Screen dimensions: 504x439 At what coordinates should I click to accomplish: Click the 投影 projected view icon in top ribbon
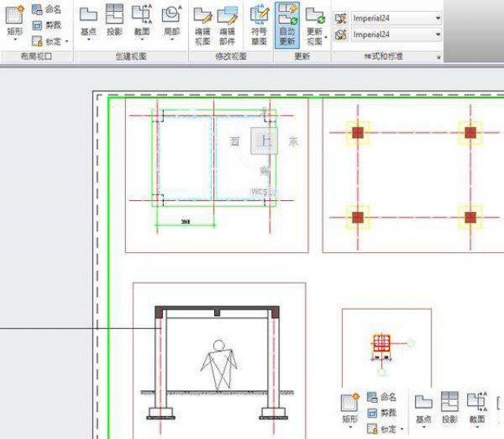tap(115, 20)
